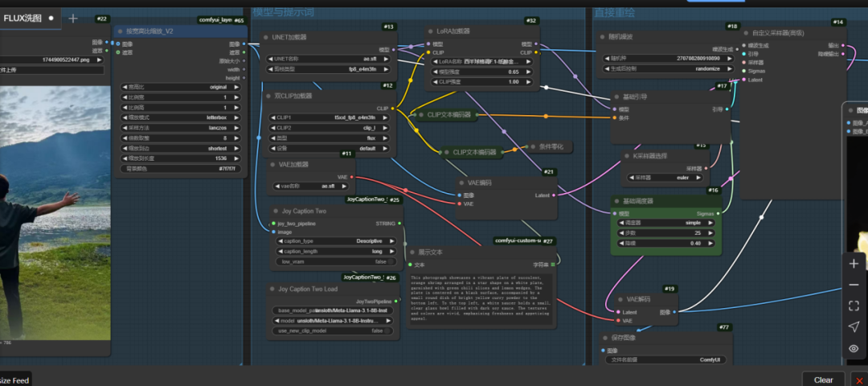The height and width of the screenshot is (386, 868).
Task: Collapse the 基础调度器 node via its dot
Action: pyautogui.click(x=616, y=200)
